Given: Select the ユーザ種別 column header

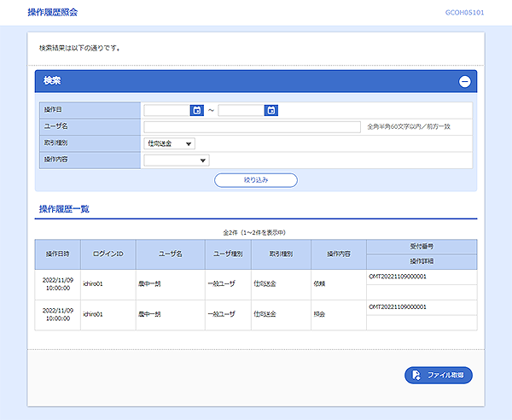Looking at the screenshot, I should point(228,254).
